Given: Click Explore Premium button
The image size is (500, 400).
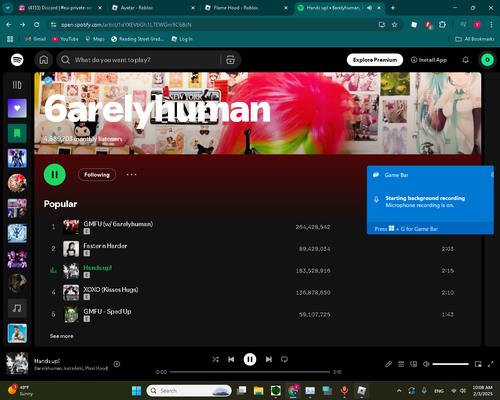Looking at the screenshot, I should [x=375, y=60].
